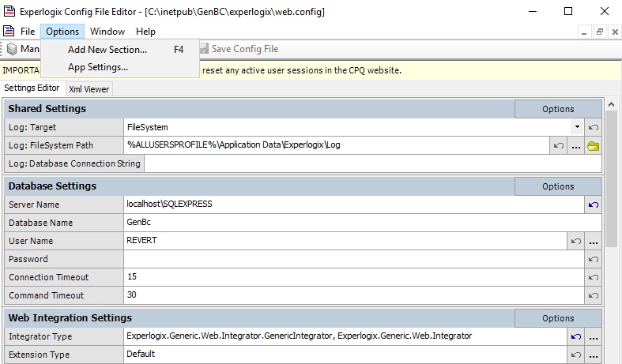The width and height of the screenshot is (622, 364).
Task: Click the vertical scrollbar thumb
Action: [611, 179]
